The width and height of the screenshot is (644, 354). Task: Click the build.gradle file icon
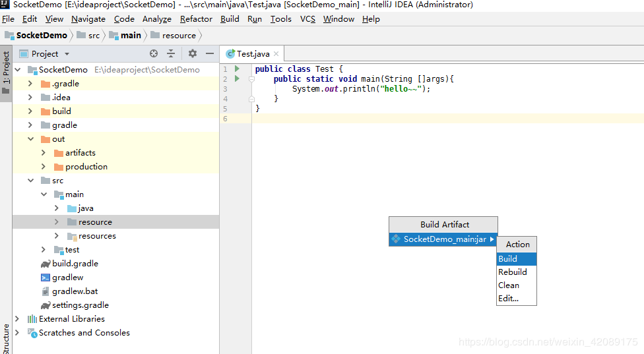click(x=45, y=264)
